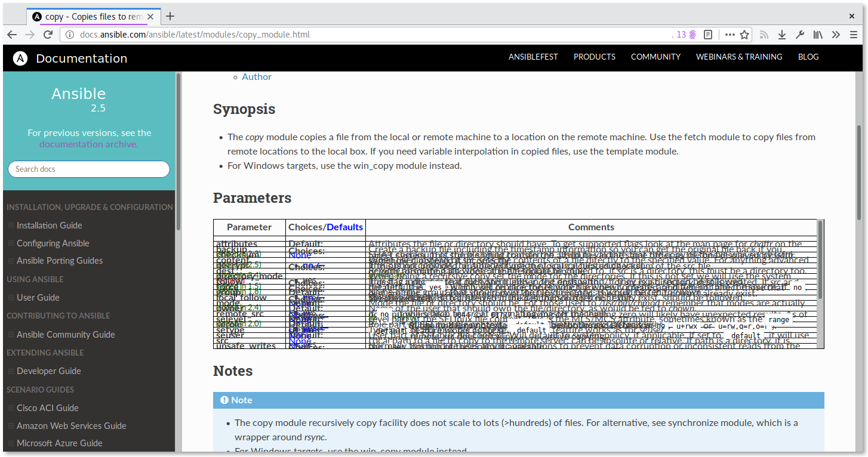The width and height of the screenshot is (868, 457).
Task: Open a new browser tab
Action: [170, 16]
